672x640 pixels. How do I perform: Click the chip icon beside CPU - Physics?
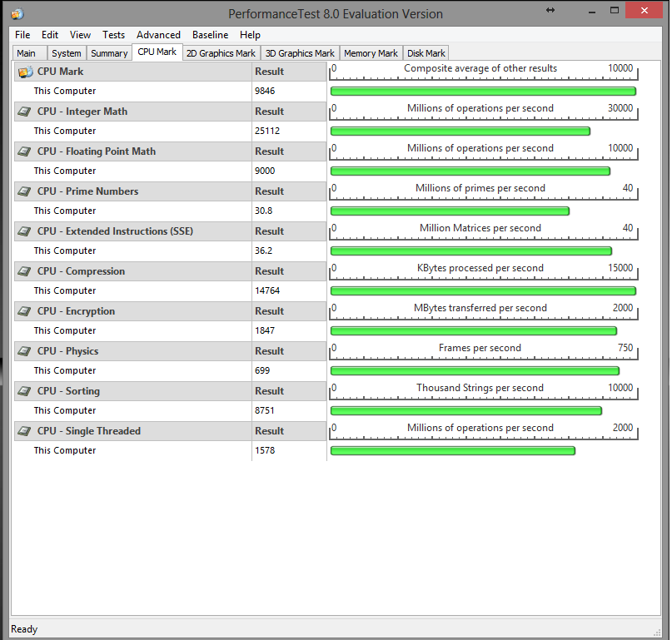(24, 351)
